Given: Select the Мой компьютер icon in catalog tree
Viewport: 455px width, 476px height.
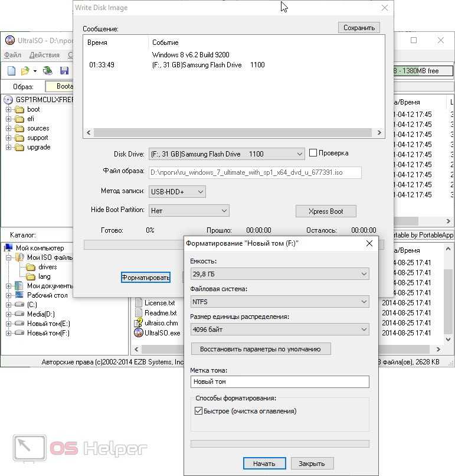Looking at the screenshot, I should (x=9, y=247).
